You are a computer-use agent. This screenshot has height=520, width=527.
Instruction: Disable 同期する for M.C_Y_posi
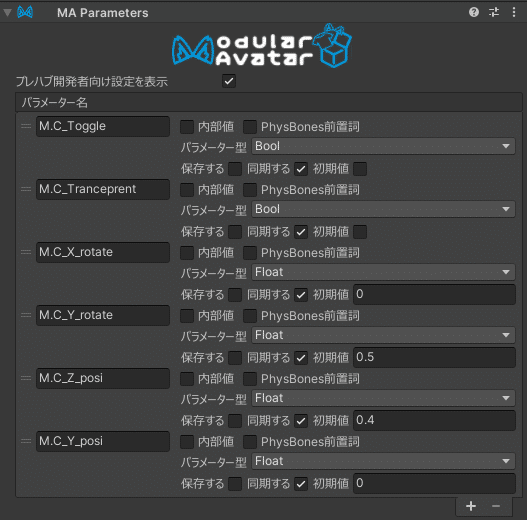(301, 484)
